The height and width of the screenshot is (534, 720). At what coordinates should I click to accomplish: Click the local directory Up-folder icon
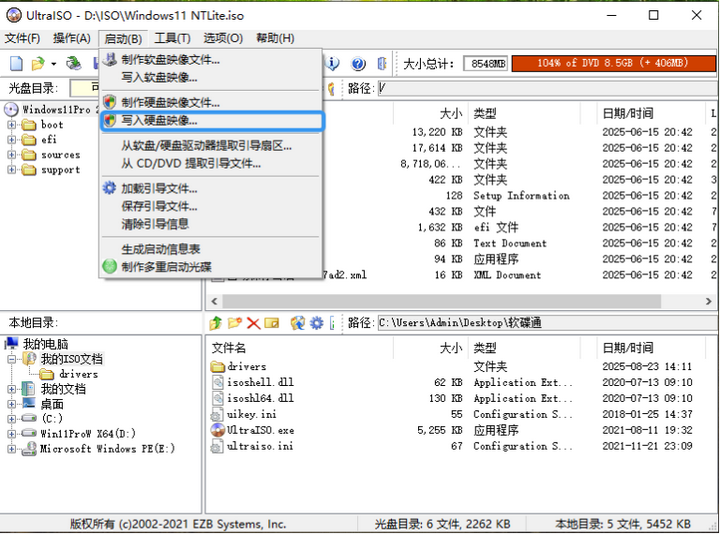[x=215, y=323]
